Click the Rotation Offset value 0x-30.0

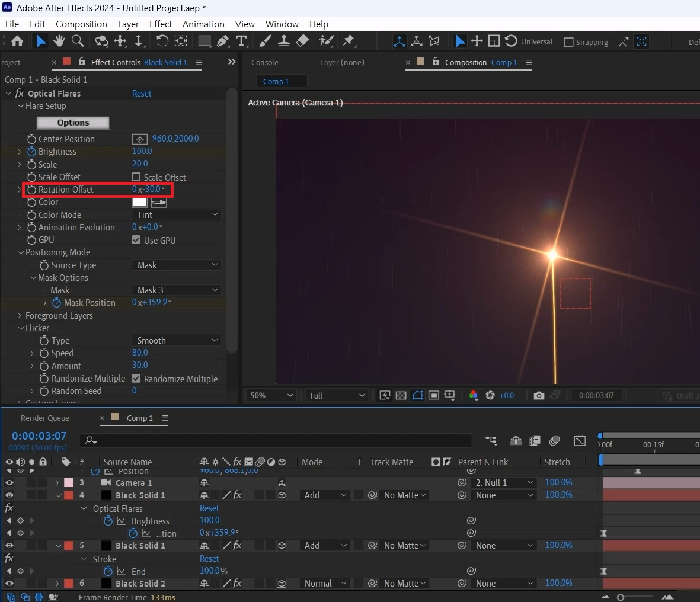(x=148, y=189)
